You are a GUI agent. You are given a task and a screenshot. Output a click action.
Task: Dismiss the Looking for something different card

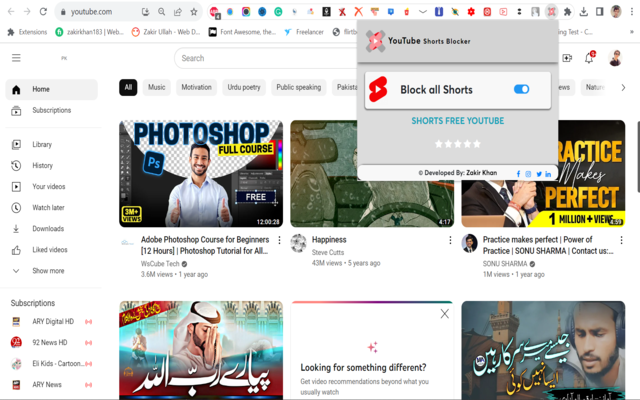(x=444, y=313)
